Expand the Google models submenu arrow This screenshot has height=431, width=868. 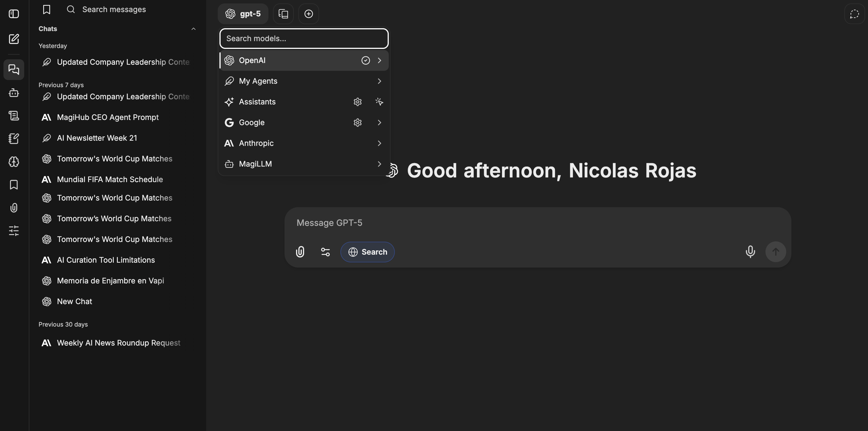tap(379, 123)
